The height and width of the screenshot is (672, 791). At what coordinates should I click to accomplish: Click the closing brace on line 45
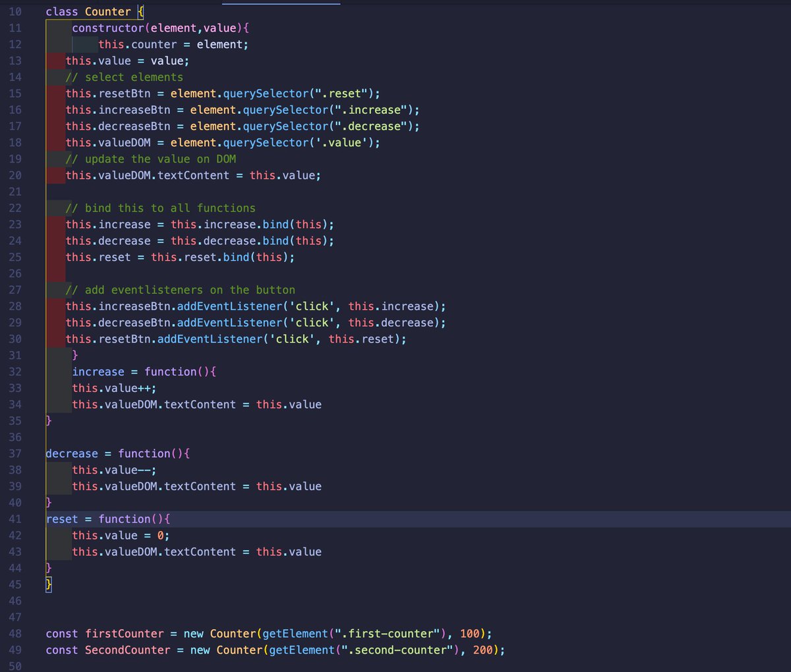(x=49, y=585)
